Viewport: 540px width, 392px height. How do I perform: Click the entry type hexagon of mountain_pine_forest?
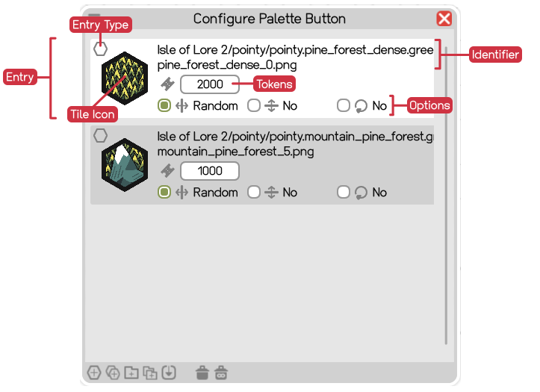coord(100,136)
